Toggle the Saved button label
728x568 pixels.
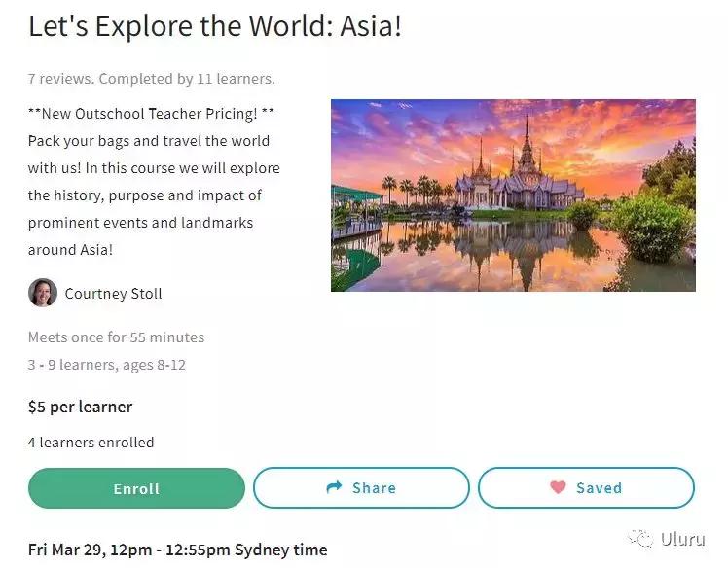tap(598, 488)
